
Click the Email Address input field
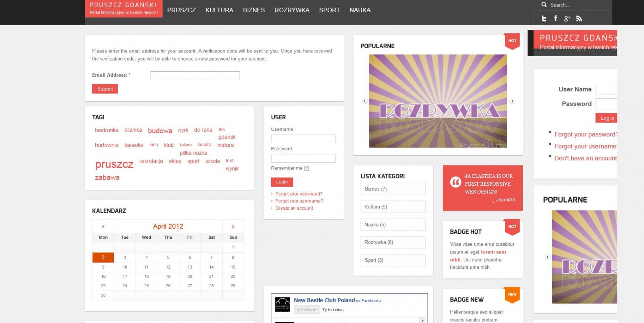[x=195, y=76]
